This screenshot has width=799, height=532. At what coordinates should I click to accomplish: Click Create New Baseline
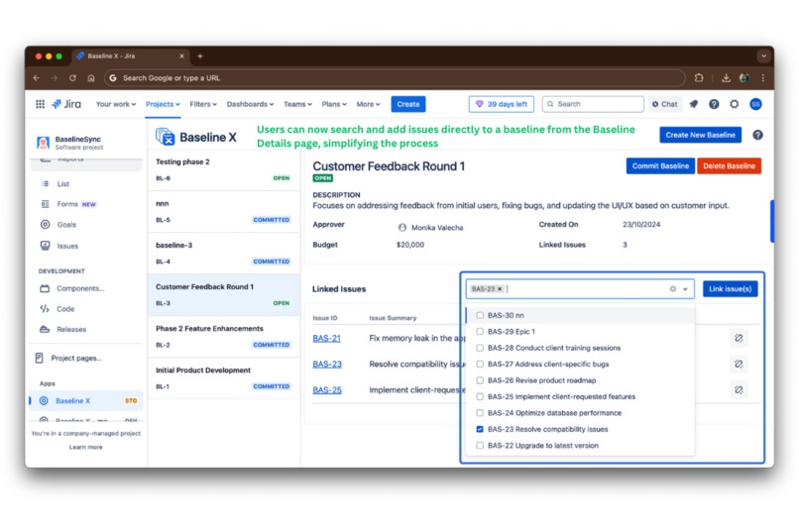point(700,135)
